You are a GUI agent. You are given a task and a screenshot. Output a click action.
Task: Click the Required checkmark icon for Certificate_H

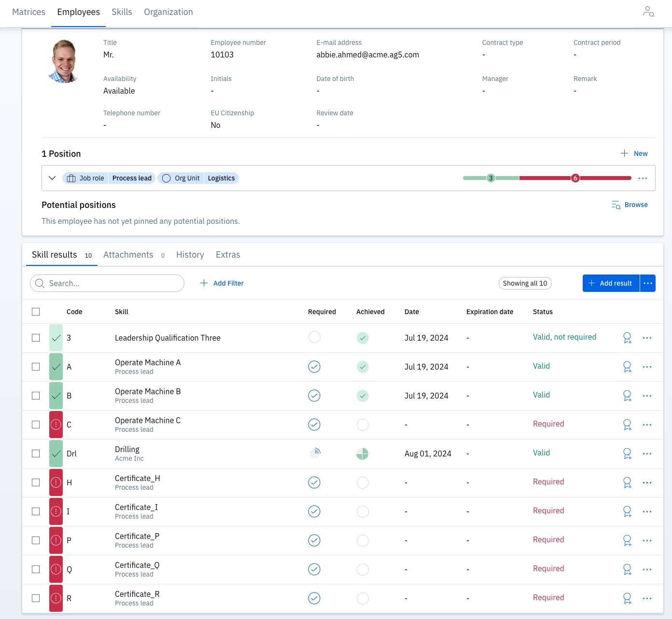click(314, 482)
